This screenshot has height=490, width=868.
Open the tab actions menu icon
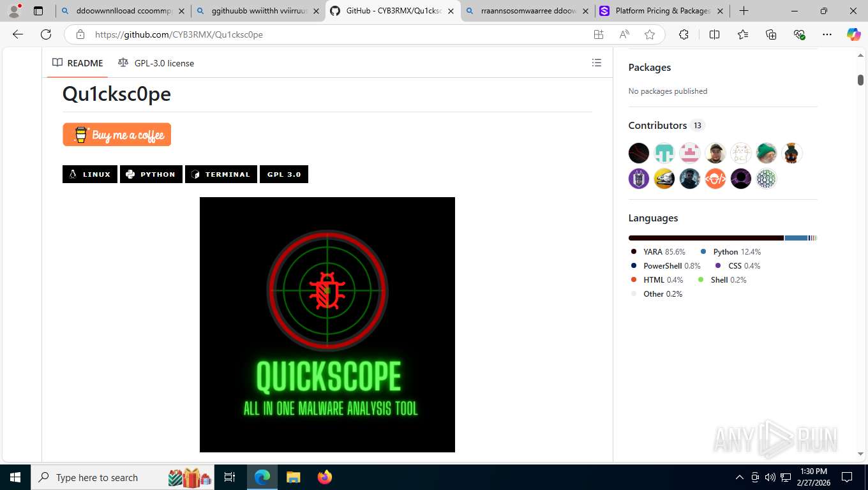click(x=38, y=11)
